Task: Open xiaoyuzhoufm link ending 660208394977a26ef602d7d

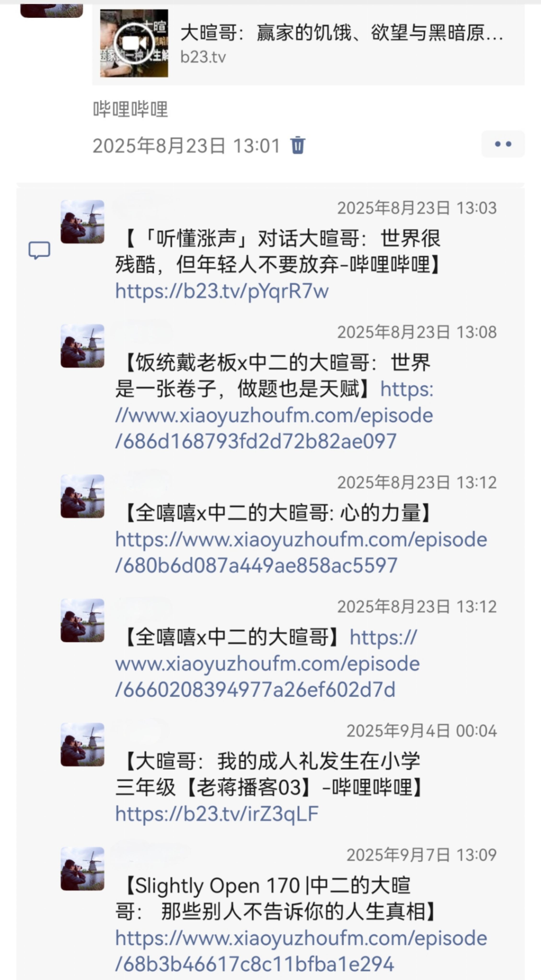Action: pos(267,663)
